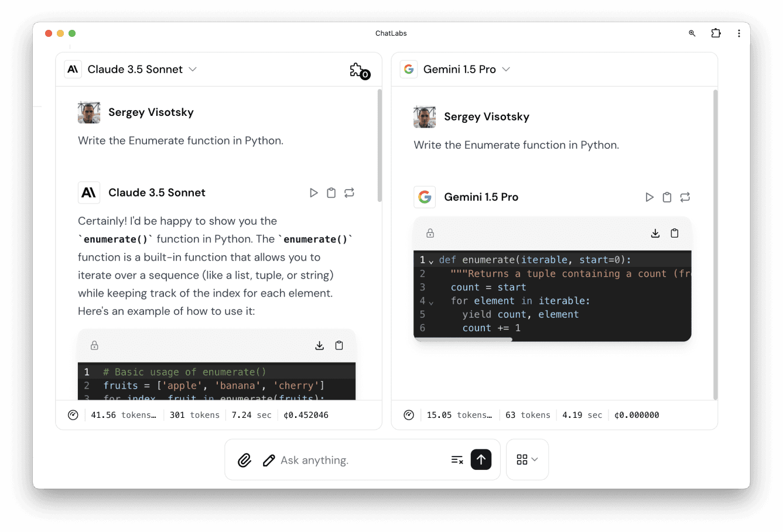Click the speed gauge icon in Gemini stats bar
This screenshot has width=783, height=532.
409,415
